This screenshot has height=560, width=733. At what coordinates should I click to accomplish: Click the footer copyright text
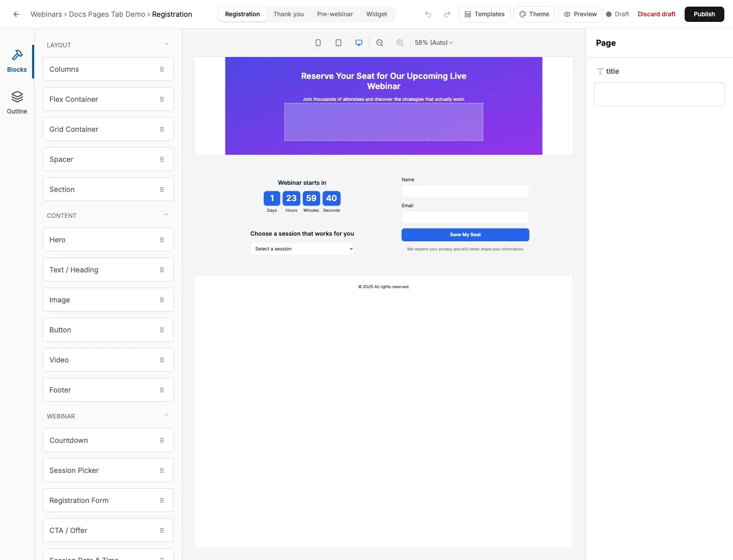click(384, 287)
